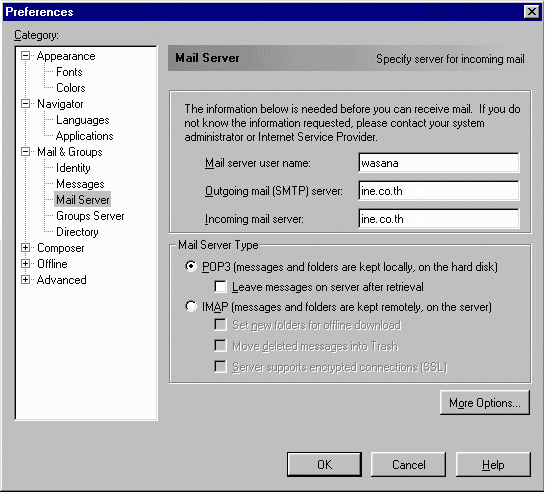Collapse the Mail & Groups category
This screenshot has height=493, width=545.
25,152
